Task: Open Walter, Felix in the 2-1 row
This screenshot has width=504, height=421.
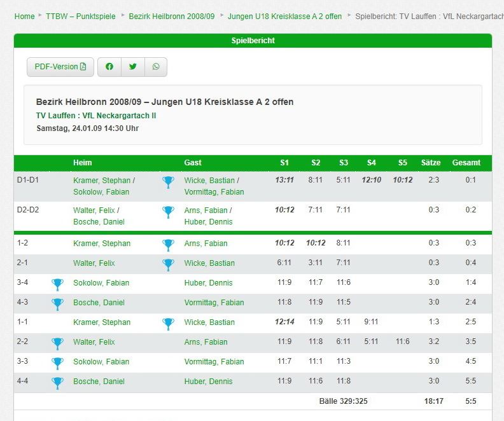Action: (94, 263)
